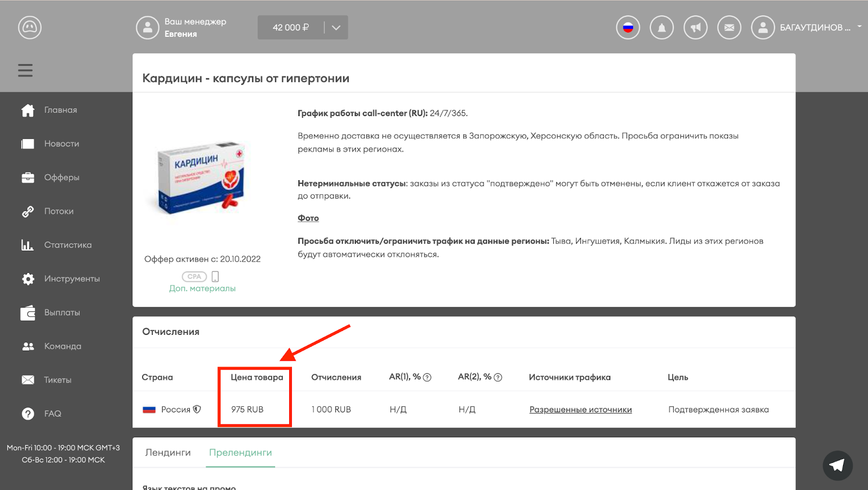868x490 pixels.
Task: Open FAQ in the sidebar
Action: [53, 413]
